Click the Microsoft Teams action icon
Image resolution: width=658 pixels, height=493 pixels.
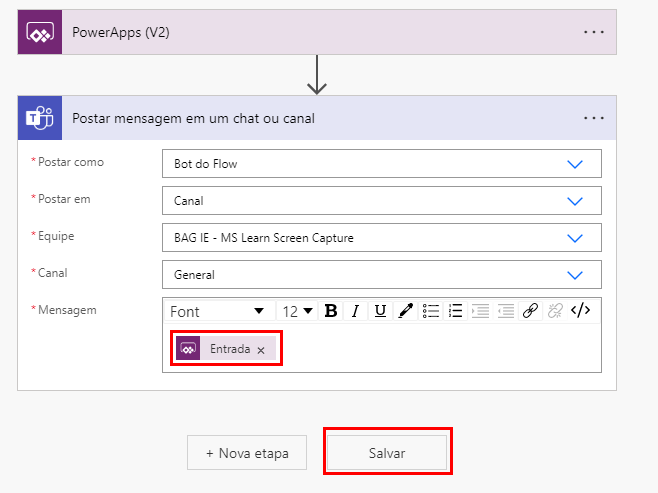40,118
